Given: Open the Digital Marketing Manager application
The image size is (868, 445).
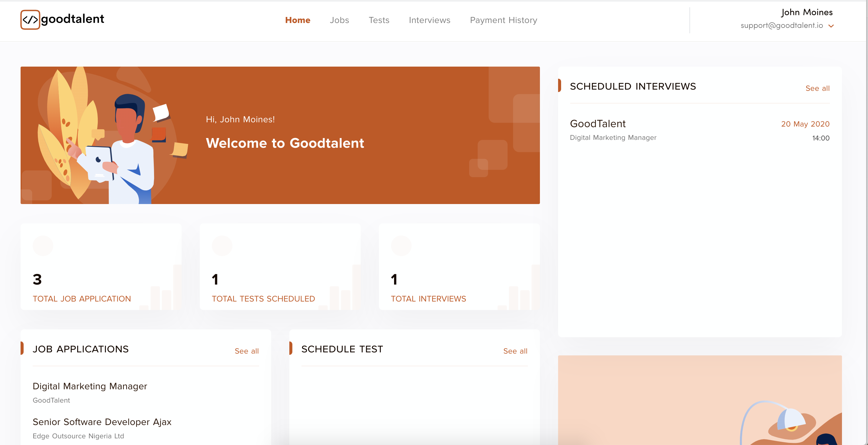Looking at the screenshot, I should (90, 386).
